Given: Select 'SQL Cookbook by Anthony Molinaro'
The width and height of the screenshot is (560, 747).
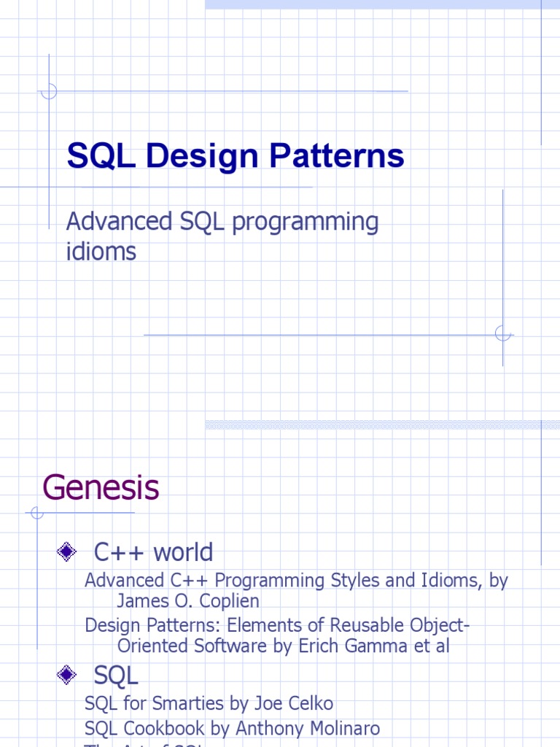Looking at the screenshot, I should (x=233, y=729).
